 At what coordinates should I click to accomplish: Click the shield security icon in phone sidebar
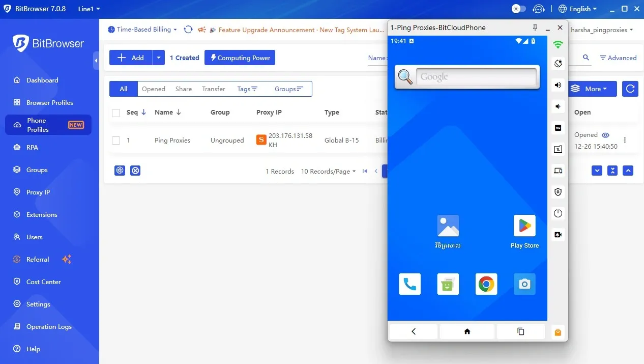[558, 192]
